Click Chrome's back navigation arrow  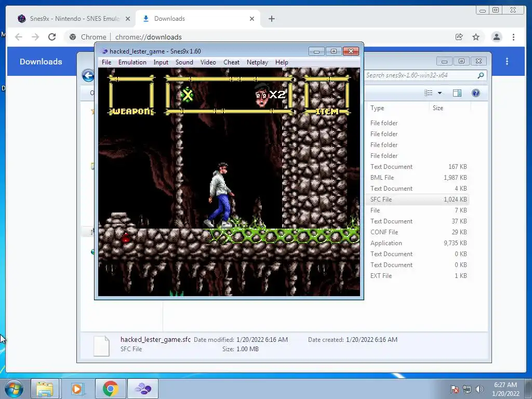pyautogui.click(x=19, y=37)
